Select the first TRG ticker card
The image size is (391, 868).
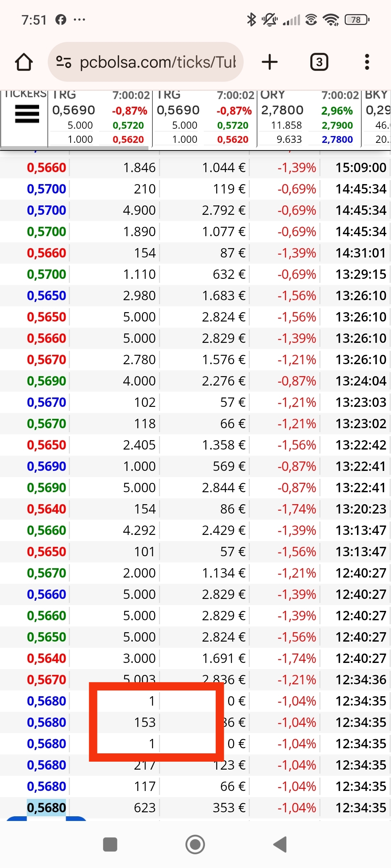(x=100, y=118)
